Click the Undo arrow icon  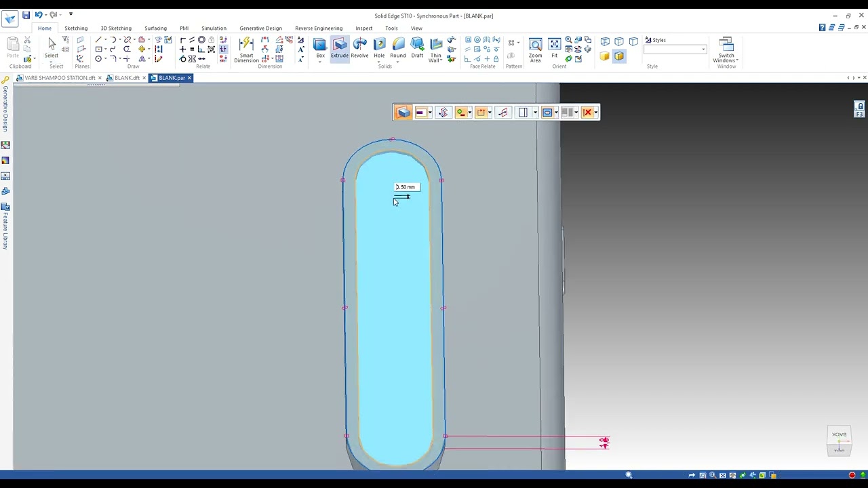pos(39,15)
